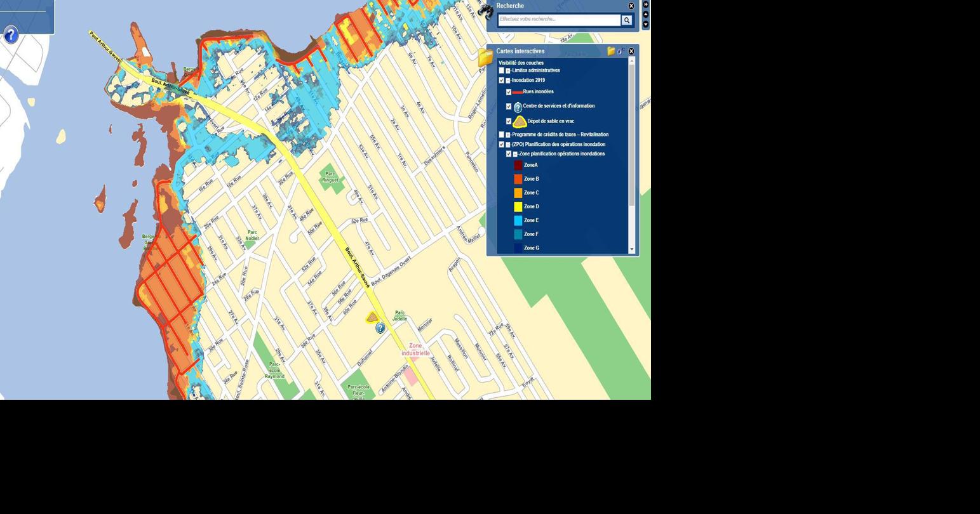Expand Programme de crédits de taxes – Revitalisation

click(x=508, y=135)
